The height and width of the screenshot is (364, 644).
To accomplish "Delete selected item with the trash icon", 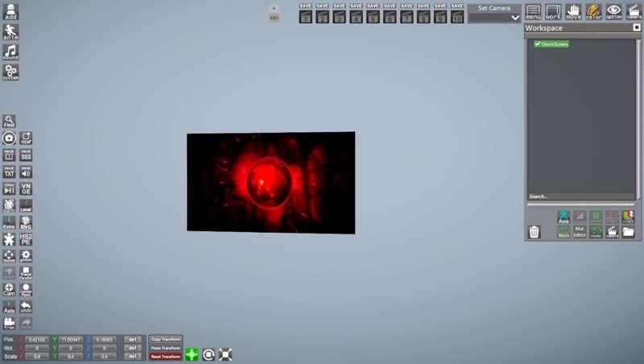I will [534, 232].
